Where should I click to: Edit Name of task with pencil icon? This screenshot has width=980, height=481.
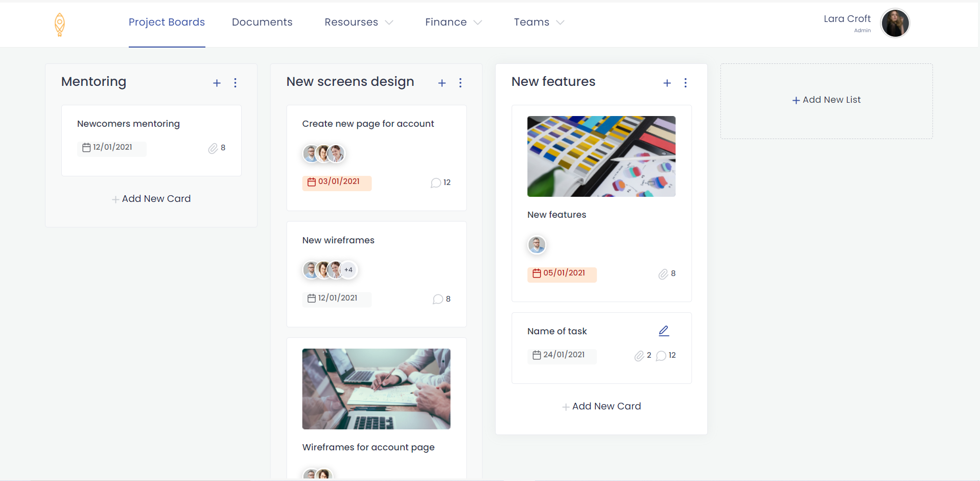tap(664, 331)
